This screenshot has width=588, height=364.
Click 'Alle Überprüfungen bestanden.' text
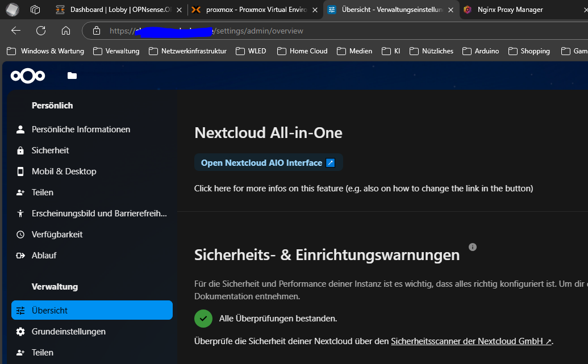[x=278, y=319]
